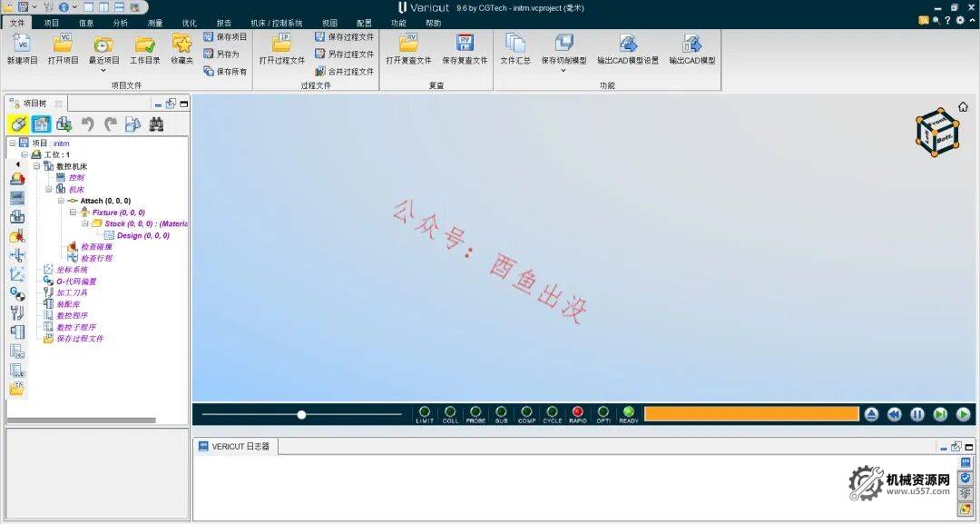Toggle the LIMIT indicator in the status bar
Screen dimensions: 980x524
click(x=424, y=410)
